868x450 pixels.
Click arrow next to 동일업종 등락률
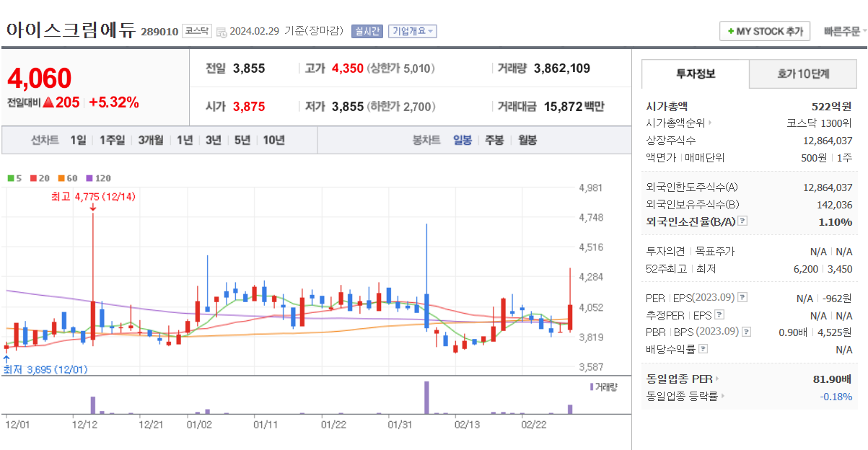[x=723, y=396]
